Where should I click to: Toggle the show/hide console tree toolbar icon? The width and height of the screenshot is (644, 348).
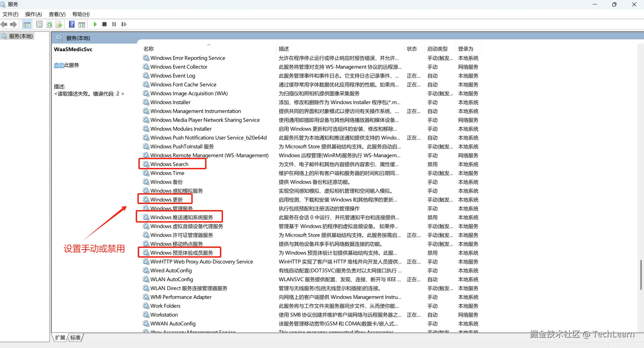point(27,24)
